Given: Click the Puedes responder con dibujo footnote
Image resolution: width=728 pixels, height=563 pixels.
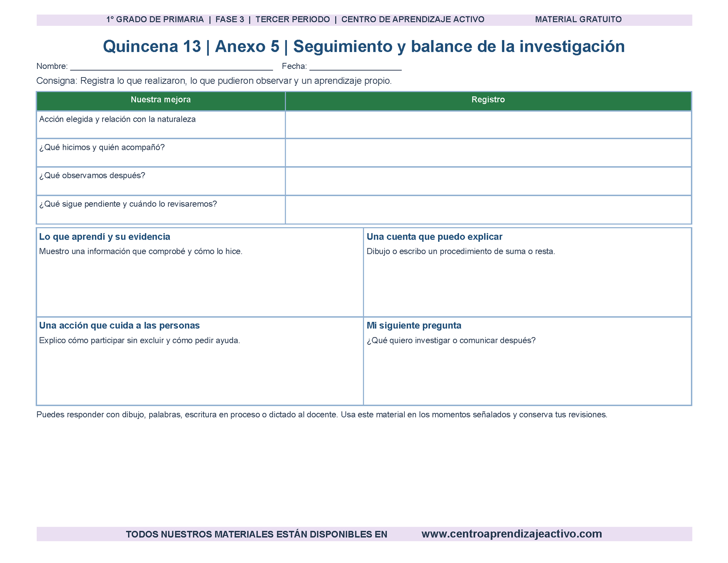Looking at the screenshot, I should pyautogui.click(x=322, y=415).
